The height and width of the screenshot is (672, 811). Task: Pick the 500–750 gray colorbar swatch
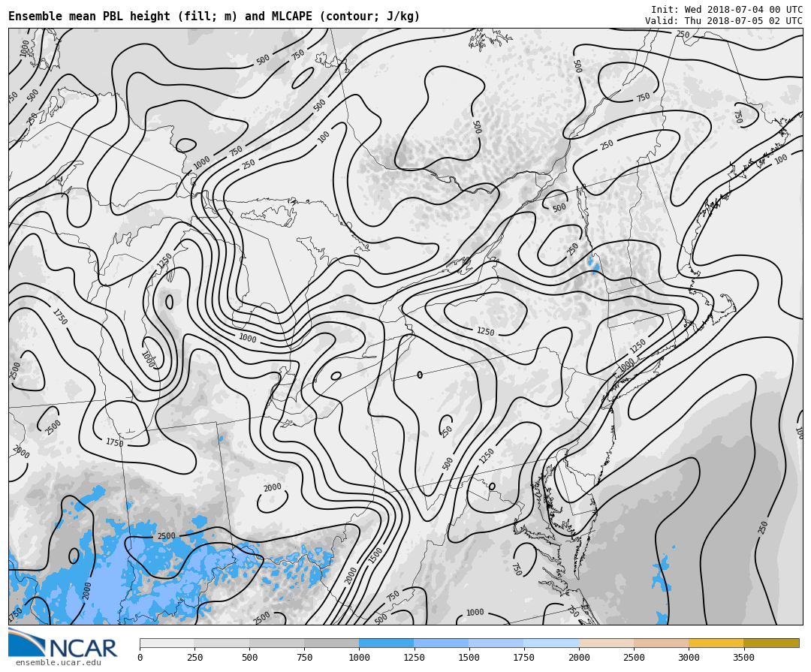(x=276, y=643)
